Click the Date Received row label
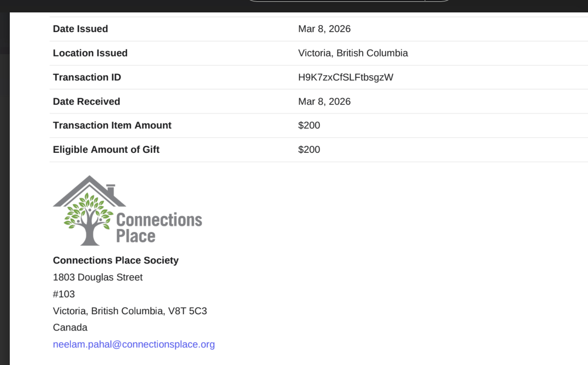Viewport: 588px width, 365px height. pyautogui.click(x=86, y=102)
